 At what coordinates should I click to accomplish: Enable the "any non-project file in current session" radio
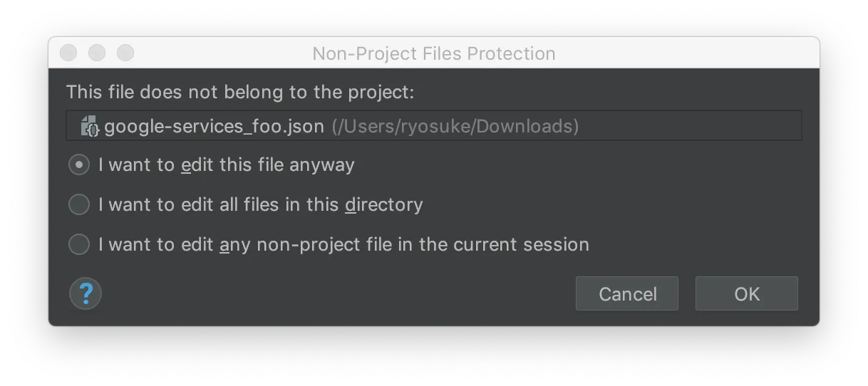tap(78, 245)
